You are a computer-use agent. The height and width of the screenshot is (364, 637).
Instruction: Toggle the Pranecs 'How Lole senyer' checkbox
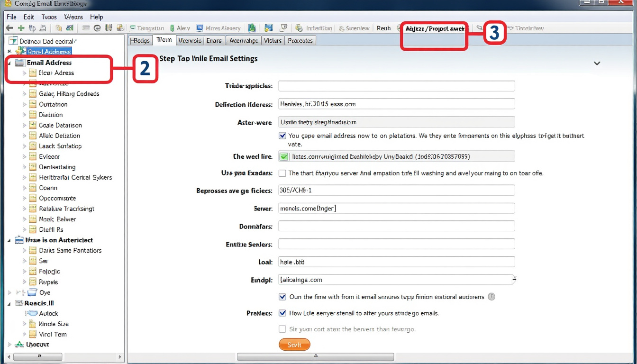(282, 313)
